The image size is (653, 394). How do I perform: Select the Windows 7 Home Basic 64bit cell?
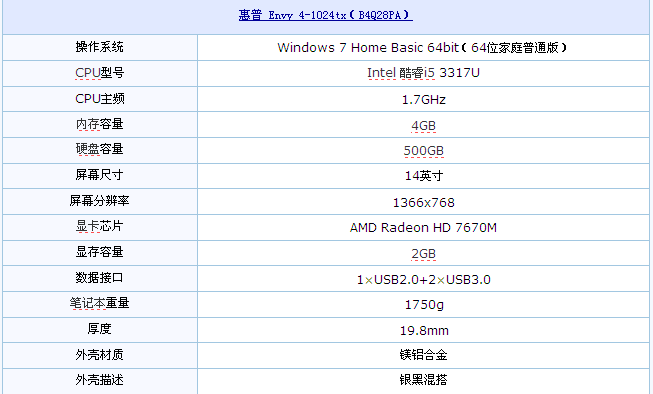click(423, 47)
